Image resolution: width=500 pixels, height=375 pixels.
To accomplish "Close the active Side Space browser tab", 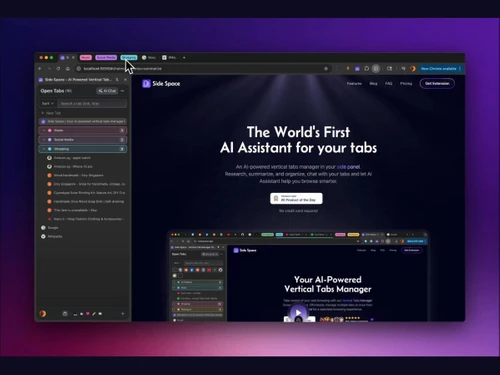I will point(73,58).
